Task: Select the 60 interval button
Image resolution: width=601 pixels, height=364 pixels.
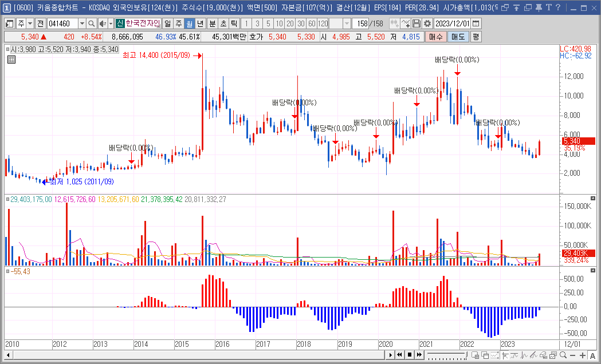Action: coord(312,23)
